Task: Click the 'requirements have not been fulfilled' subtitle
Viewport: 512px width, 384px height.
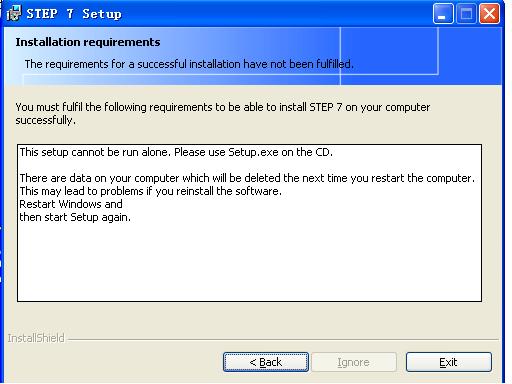Action: (189, 64)
